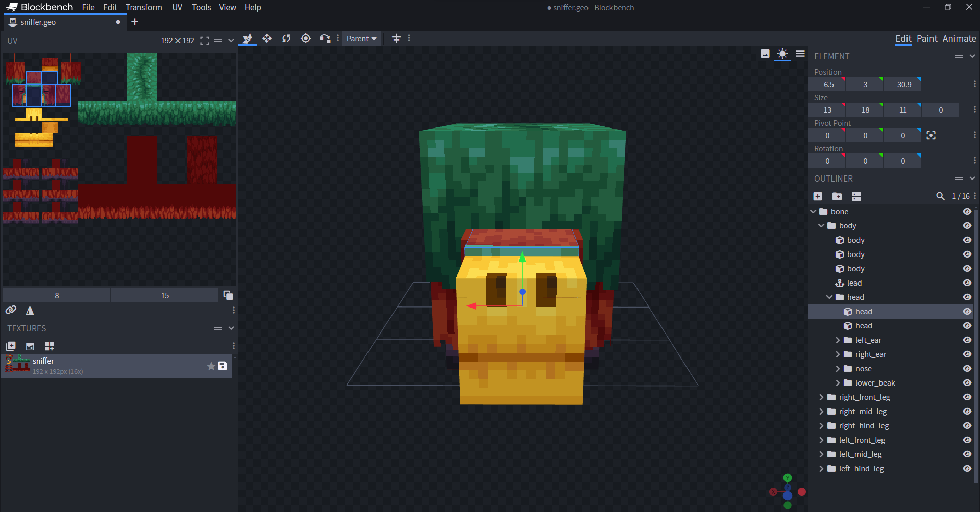Viewport: 980px width, 512px height.
Task: Toggle viewport shading sun icon
Action: point(782,54)
